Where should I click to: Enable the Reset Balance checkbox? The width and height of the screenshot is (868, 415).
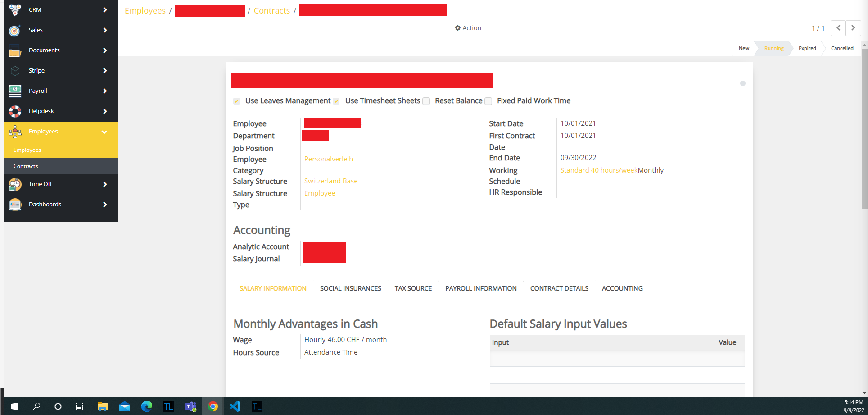[426, 101]
